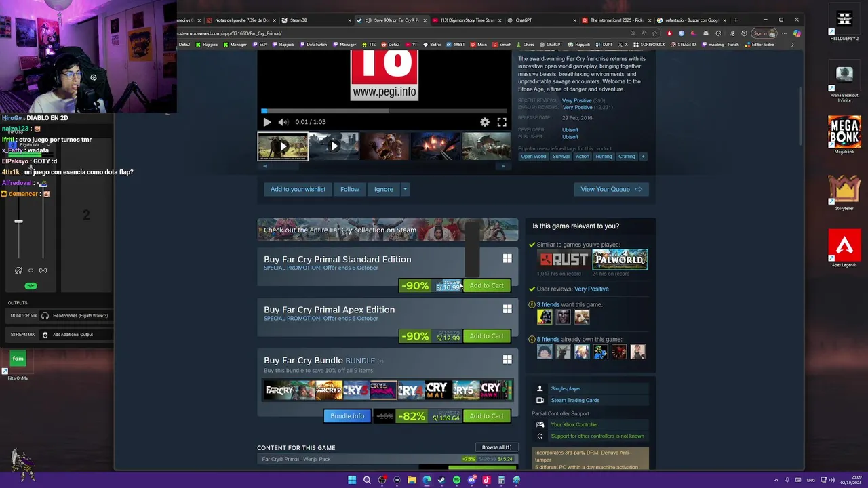Viewport: 868px width, 488px height.
Task: Open Windows Start menu
Action: [352, 480]
